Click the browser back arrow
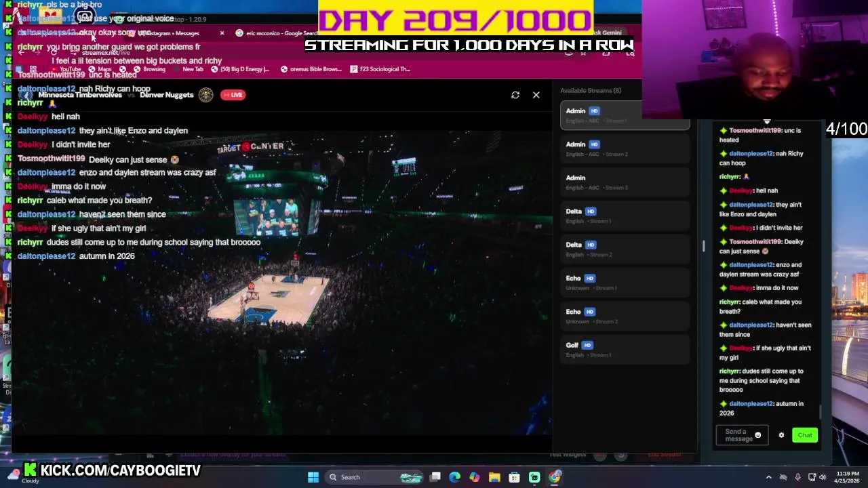The image size is (868, 488). (x=21, y=53)
